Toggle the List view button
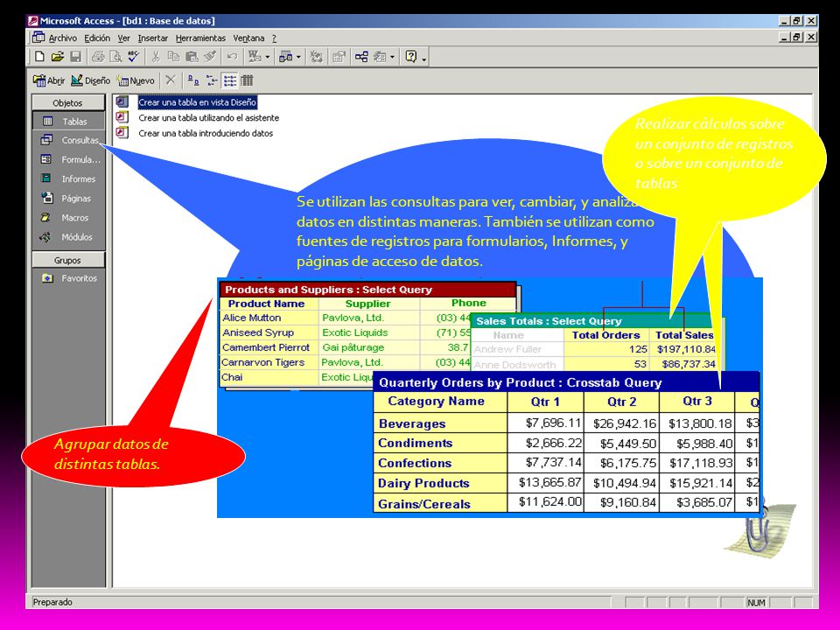The image size is (840, 630). pos(230,80)
